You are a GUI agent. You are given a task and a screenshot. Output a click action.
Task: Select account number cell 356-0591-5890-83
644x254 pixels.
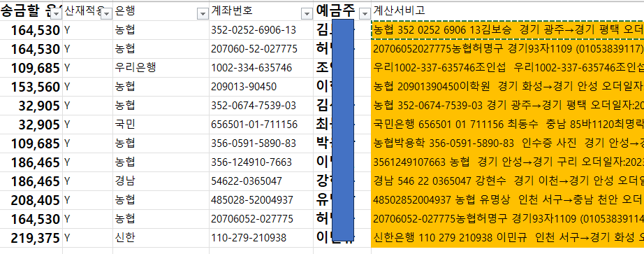(x=261, y=143)
